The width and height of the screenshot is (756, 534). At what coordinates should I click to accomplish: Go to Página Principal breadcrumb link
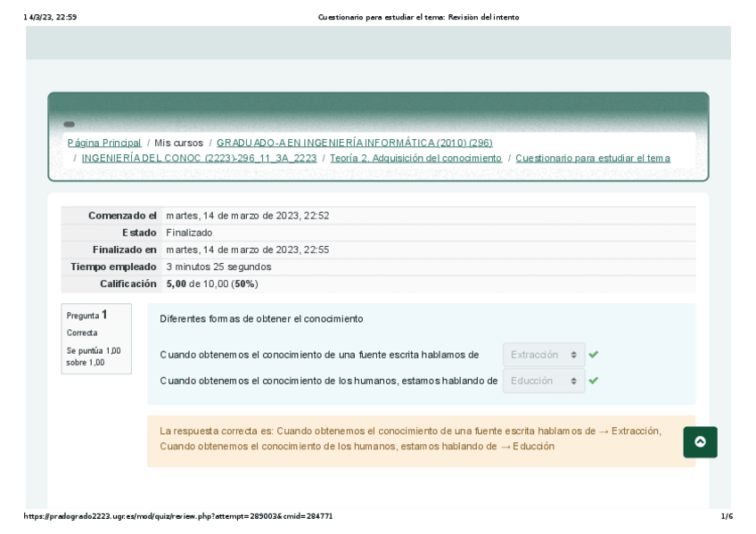click(x=104, y=143)
